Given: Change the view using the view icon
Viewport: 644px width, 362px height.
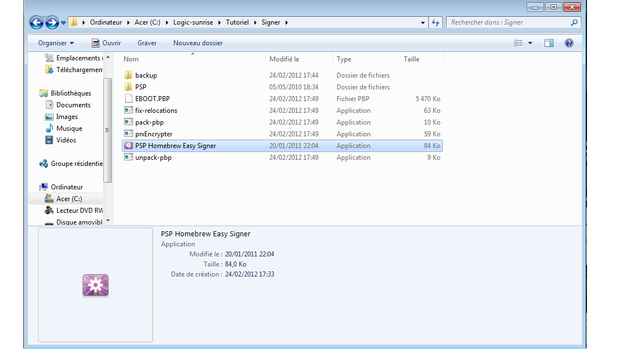Looking at the screenshot, I should (x=518, y=43).
